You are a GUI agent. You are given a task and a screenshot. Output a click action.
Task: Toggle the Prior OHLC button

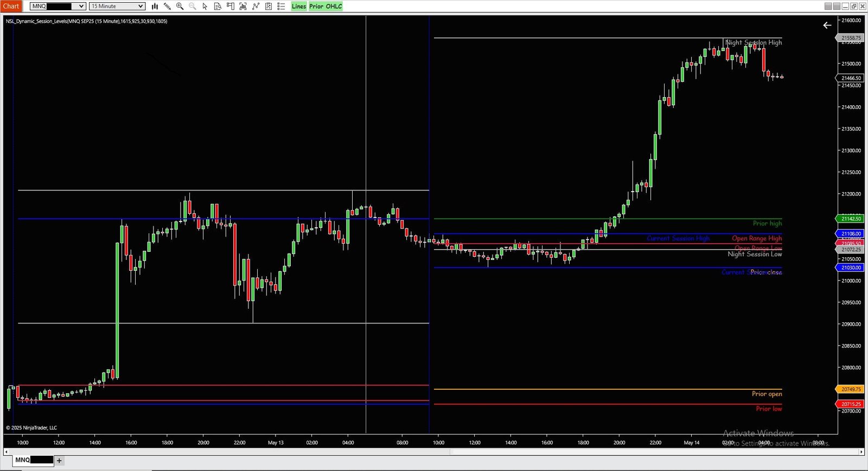point(325,7)
